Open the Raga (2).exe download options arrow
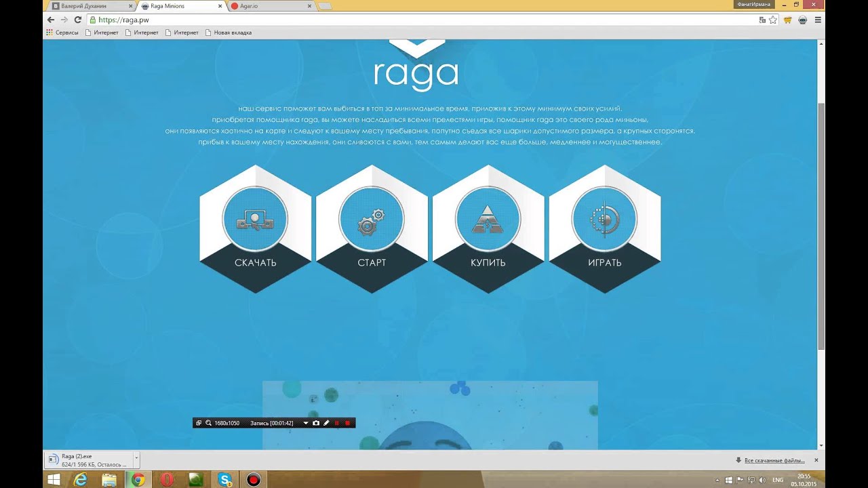 coord(136,459)
